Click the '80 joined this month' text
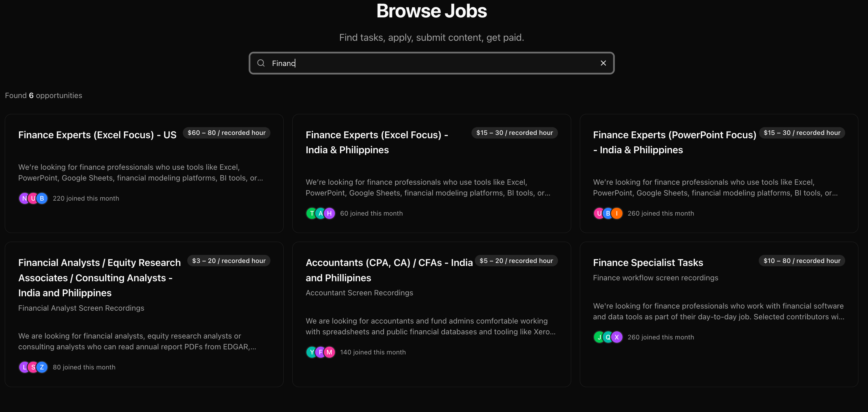This screenshot has width=868, height=412. (x=84, y=367)
